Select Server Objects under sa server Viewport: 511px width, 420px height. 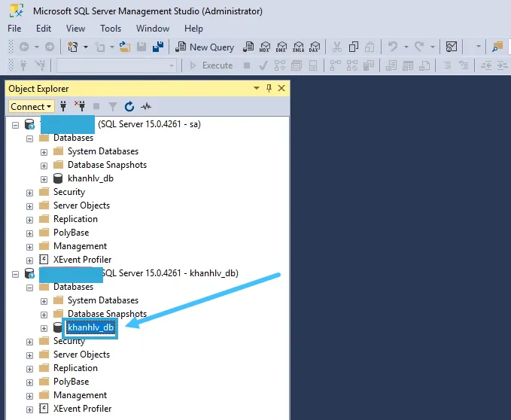(x=81, y=205)
